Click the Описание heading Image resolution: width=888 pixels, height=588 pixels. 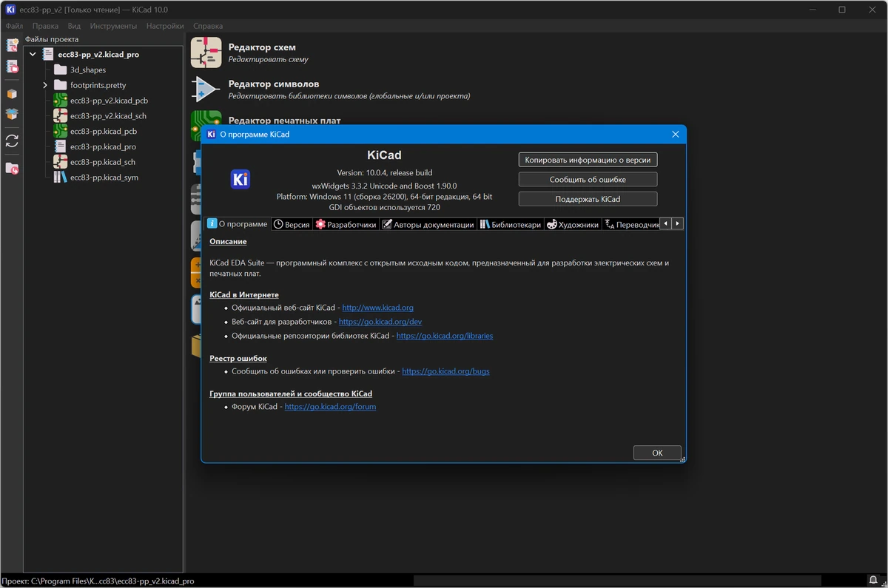point(228,242)
